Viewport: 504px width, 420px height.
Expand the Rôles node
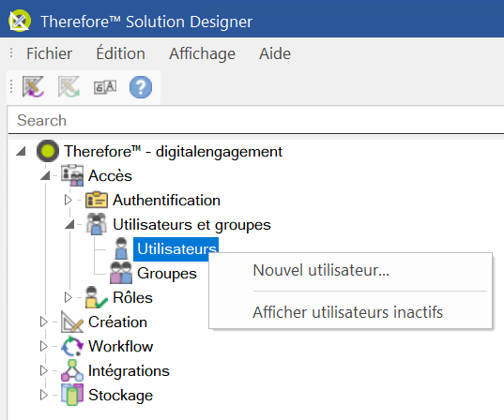pyautogui.click(x=68, y=297)
